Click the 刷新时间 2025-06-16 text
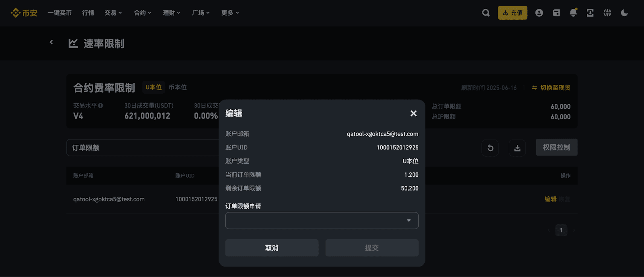Screen dimensions: 644x277 coord(489,88)
